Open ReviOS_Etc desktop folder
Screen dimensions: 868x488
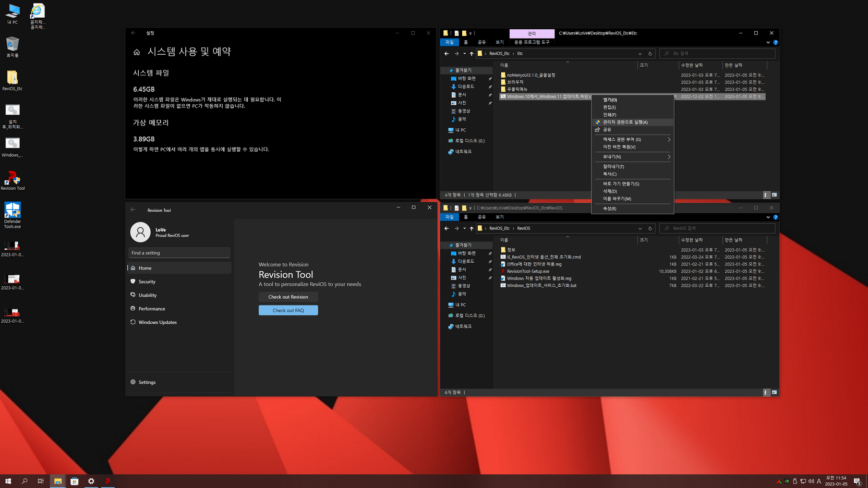coord(13,80)
